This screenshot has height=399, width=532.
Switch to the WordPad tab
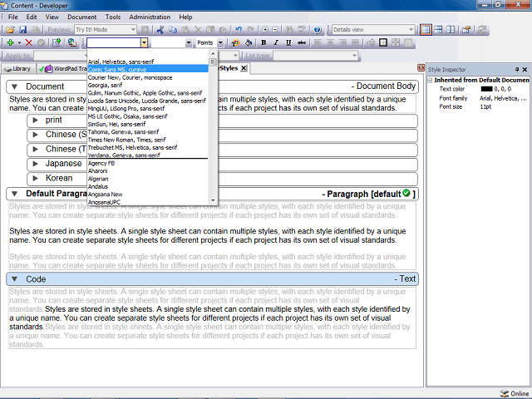tap(62, 69)
